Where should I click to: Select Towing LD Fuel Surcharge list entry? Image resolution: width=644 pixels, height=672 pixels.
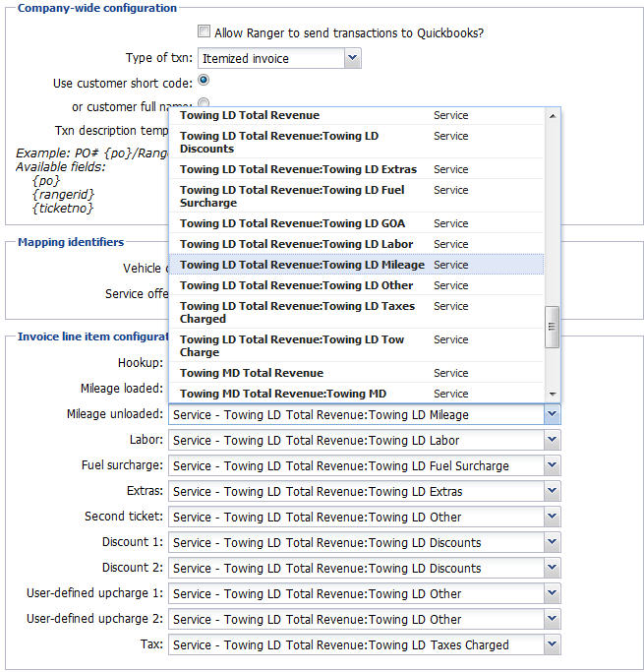tap(296, 196)
